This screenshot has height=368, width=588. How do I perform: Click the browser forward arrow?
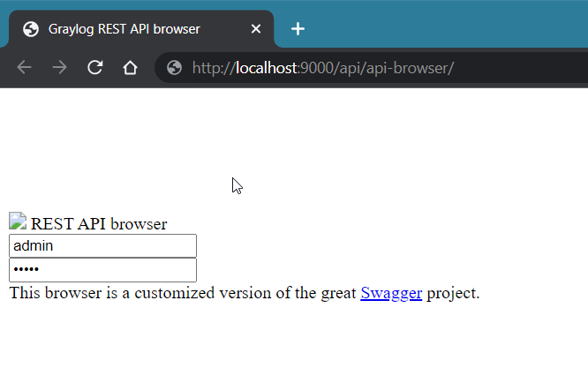tap(60, 68)
